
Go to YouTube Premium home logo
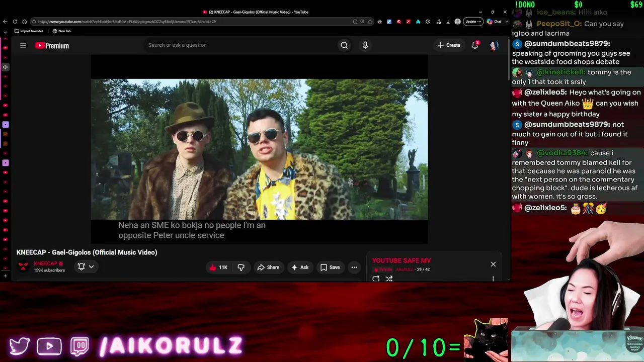[52, 45]
